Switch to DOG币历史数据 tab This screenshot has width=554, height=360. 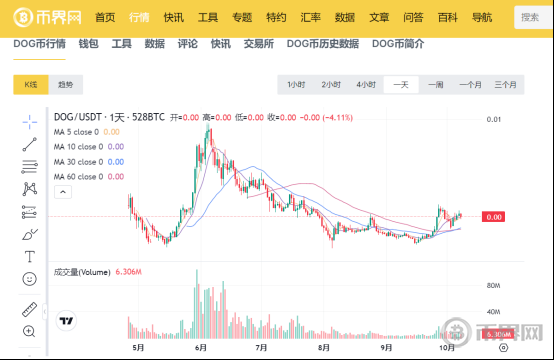tap(323, 44)
